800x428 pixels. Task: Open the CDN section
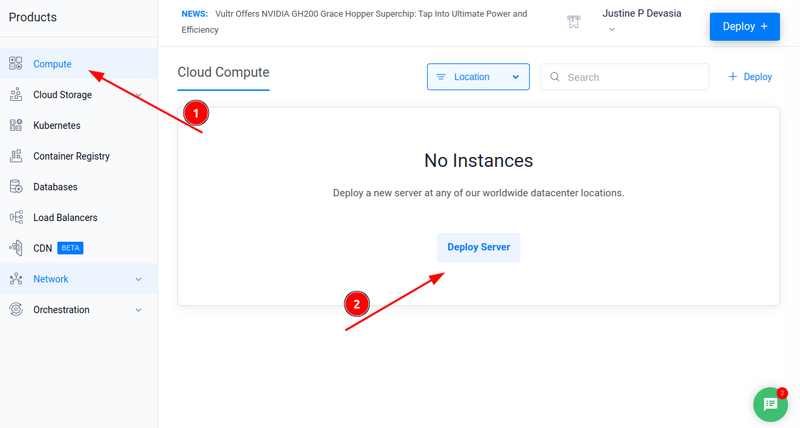pos(79,248)
